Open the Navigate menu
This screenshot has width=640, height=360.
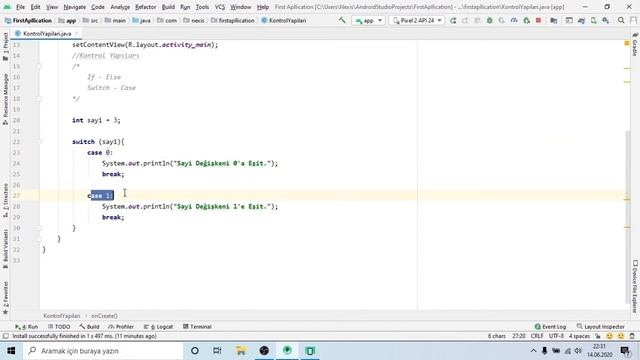pyautogui.click(x=75, y=7)
